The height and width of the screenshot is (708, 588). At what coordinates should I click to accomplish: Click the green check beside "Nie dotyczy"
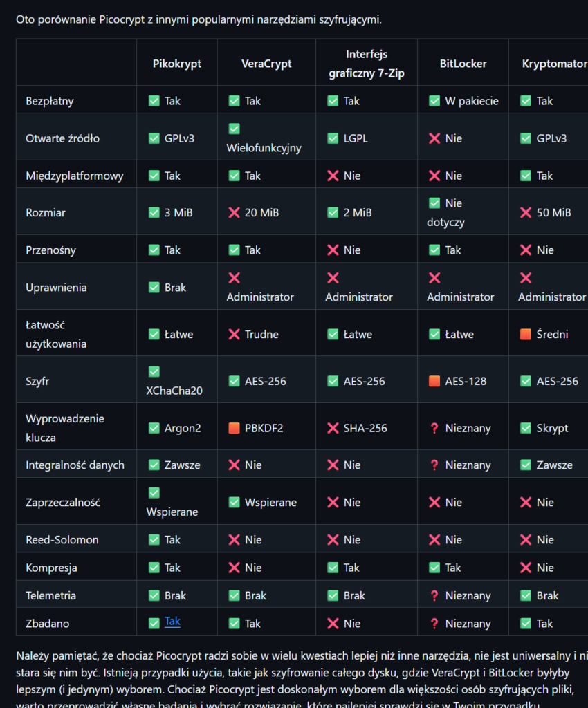(x=434, y=203)
